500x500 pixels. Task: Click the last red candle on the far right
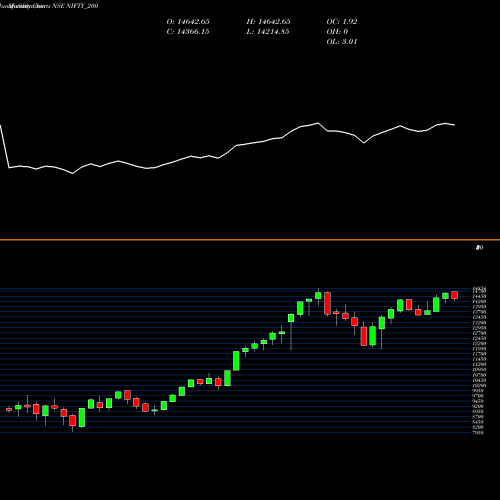click(x=455, y=295)
